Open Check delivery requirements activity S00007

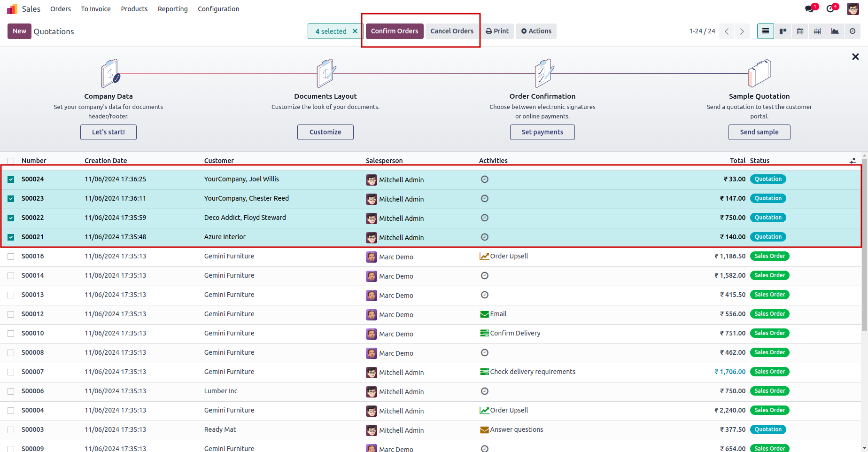(527, 372)
